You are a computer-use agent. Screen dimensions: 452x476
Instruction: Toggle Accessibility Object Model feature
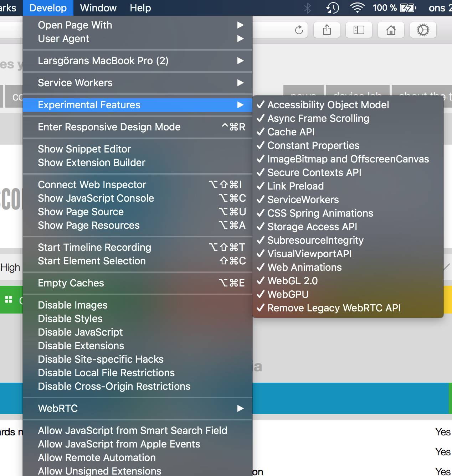point(348,105)
